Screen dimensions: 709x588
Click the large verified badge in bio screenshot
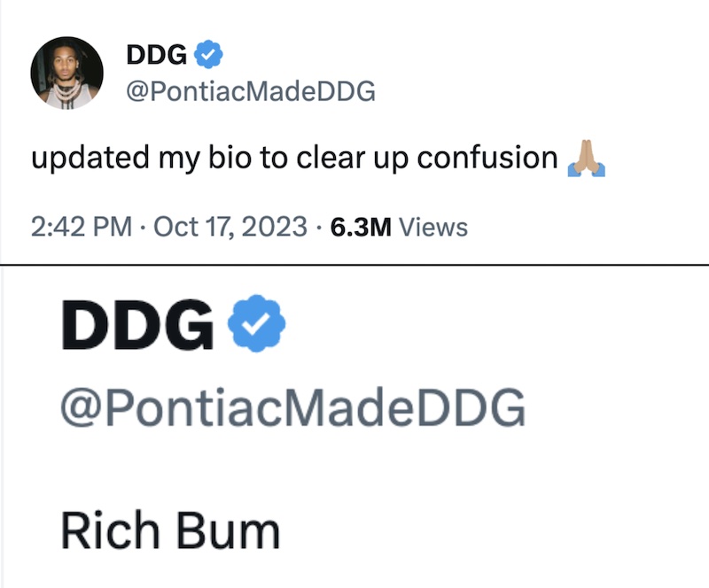click(256, 323)
